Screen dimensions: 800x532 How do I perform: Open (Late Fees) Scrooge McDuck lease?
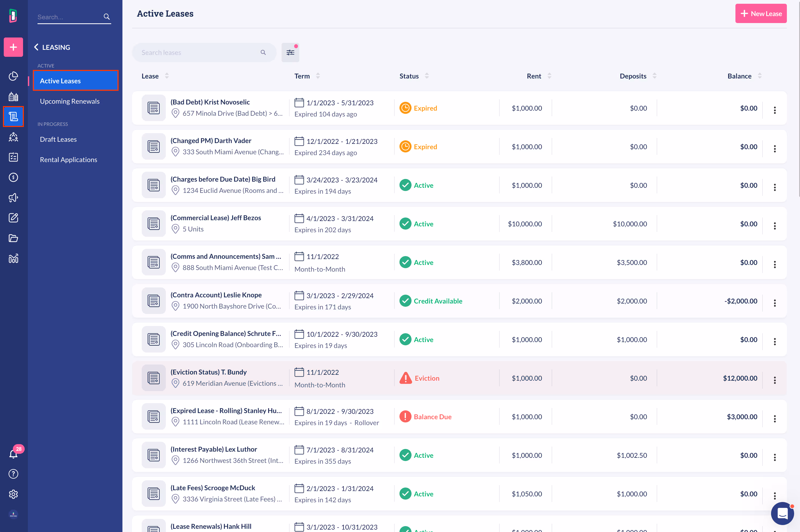pyautogui.click(x=212, y=488)
